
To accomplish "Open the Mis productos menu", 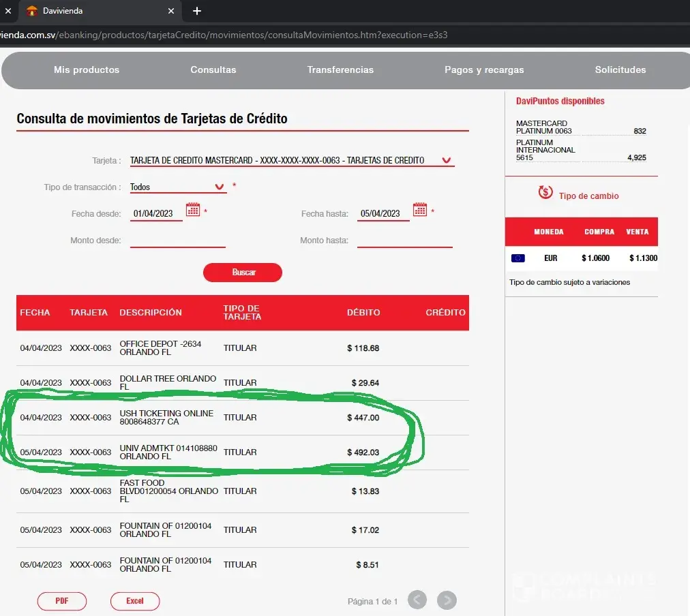I will click(x=87, y=70).
